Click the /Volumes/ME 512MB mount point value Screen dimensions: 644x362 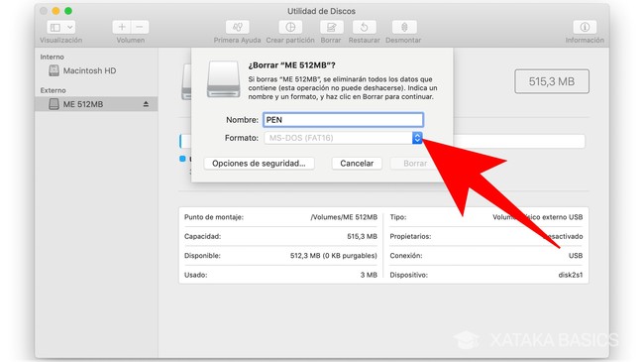point(344,217)
